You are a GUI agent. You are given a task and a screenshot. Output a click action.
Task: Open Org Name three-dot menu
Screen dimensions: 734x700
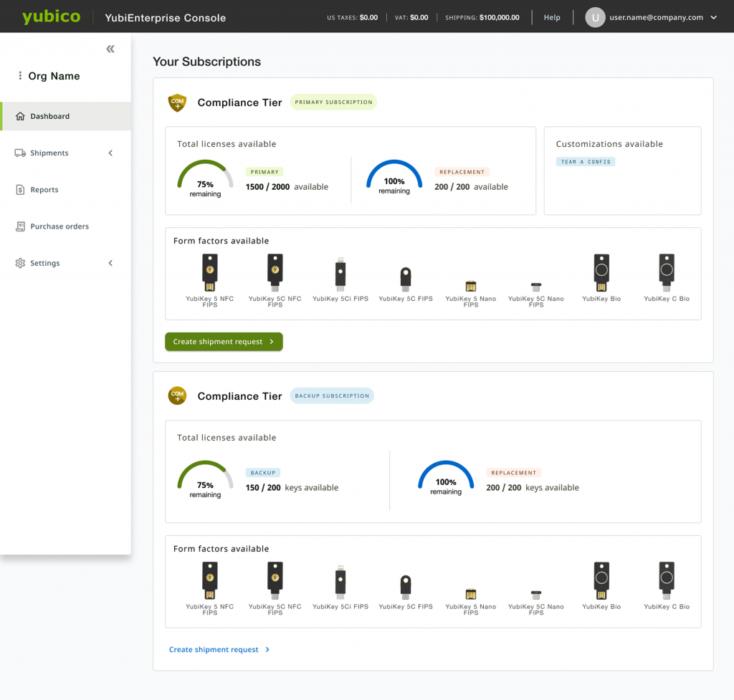20,76
